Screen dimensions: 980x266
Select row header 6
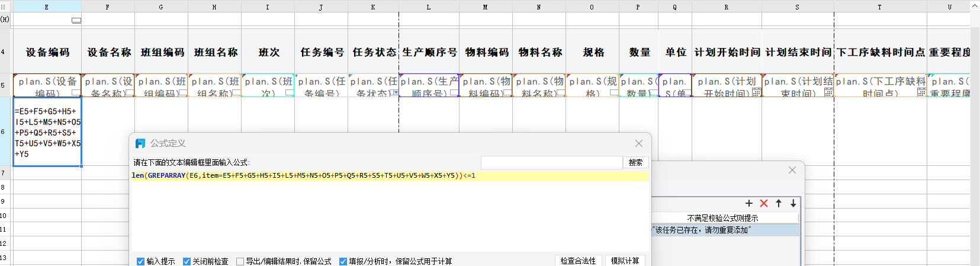(x=4, y=132)
